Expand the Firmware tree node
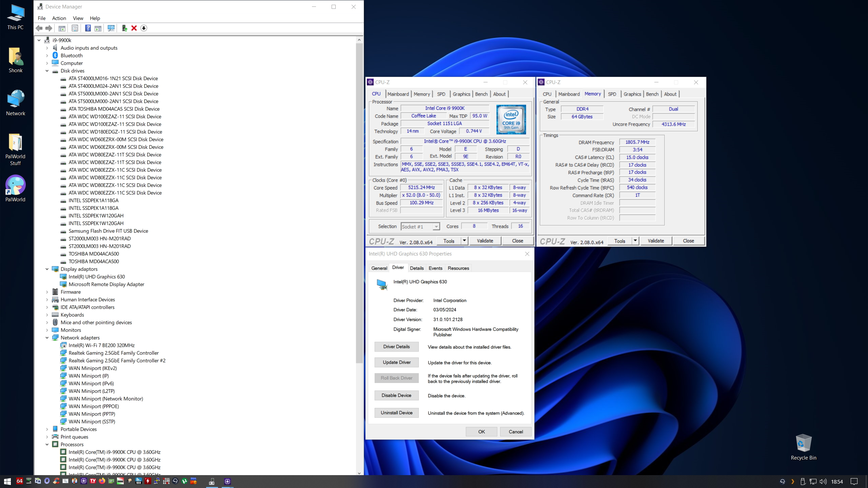 click(47, 292)
